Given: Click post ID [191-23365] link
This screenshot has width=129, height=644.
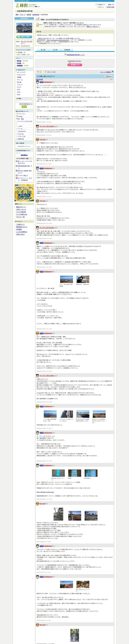Looking at the screenshot, I should coord(48,122).
